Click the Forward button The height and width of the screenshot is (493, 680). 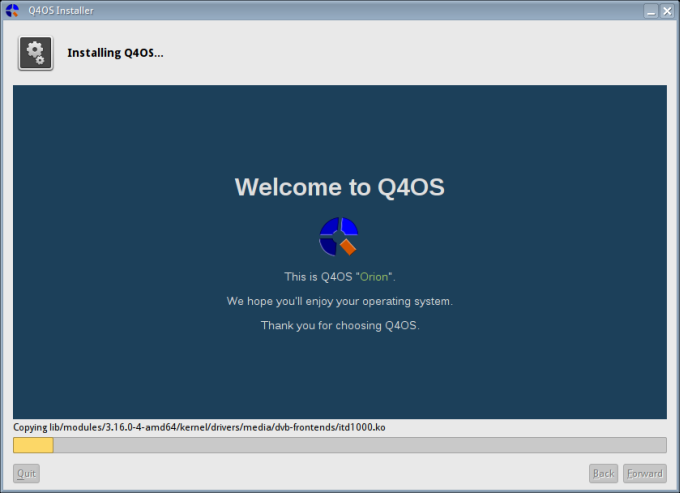(x=645, y=473)
